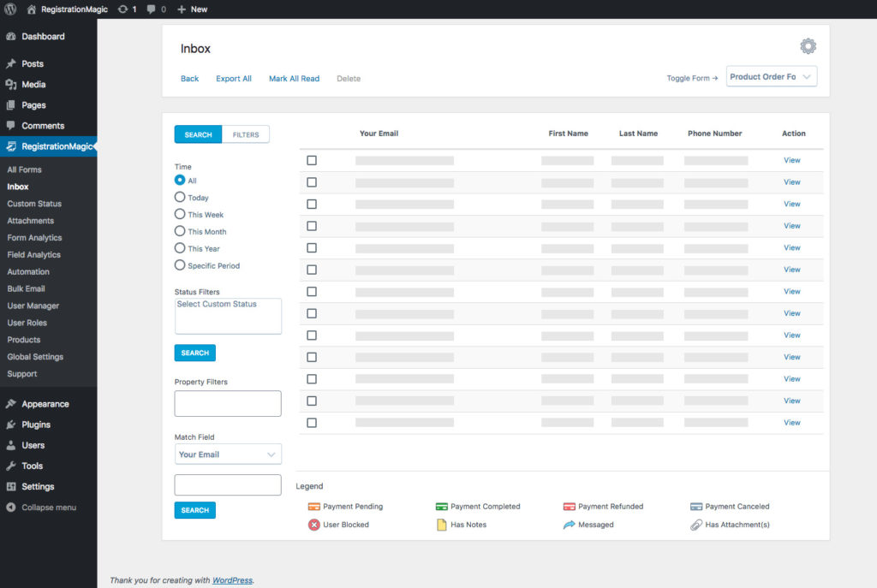Click the Appearance paintbrush icon

[x=11, y=404]
